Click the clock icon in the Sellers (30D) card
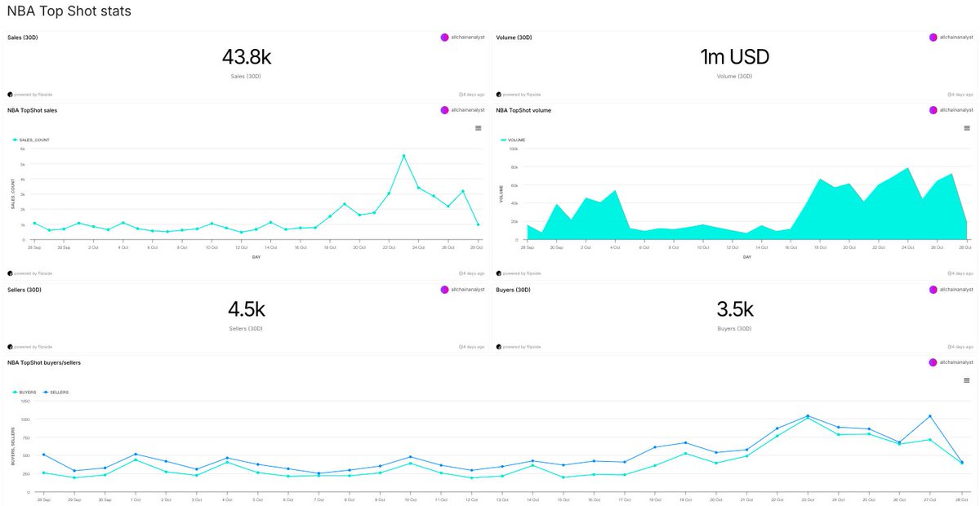 click(461, 346)
